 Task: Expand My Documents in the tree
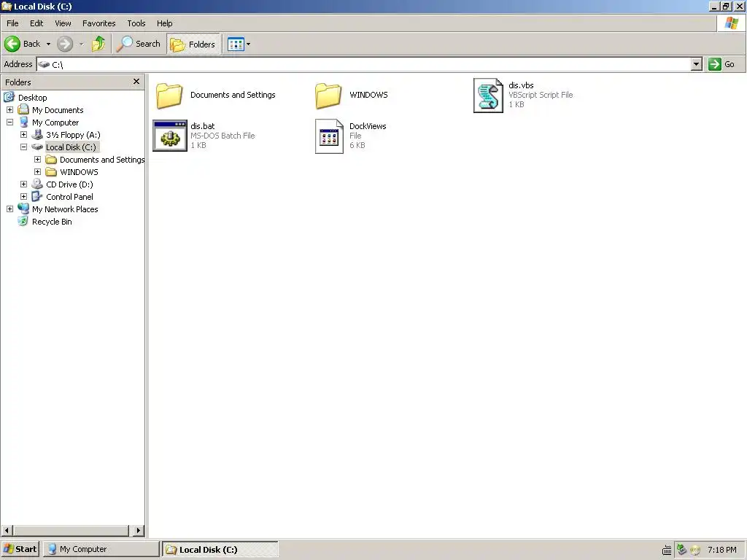click(x=9, y=110)
